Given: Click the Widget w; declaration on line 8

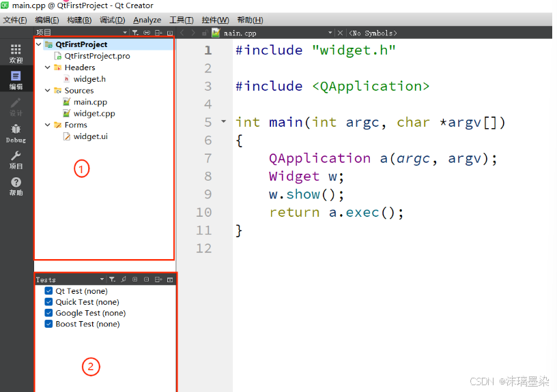Looking at the screenshot, I should point(306,177).
